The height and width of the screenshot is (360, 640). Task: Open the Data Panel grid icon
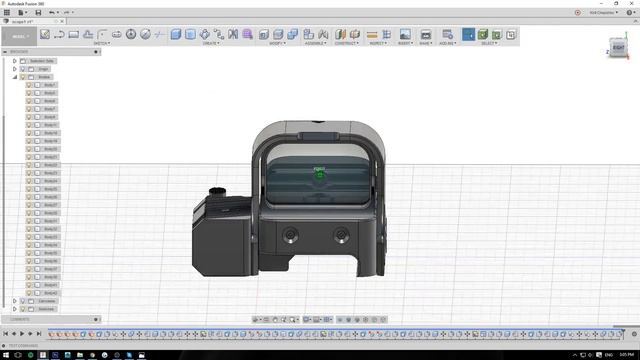point(7,13)
